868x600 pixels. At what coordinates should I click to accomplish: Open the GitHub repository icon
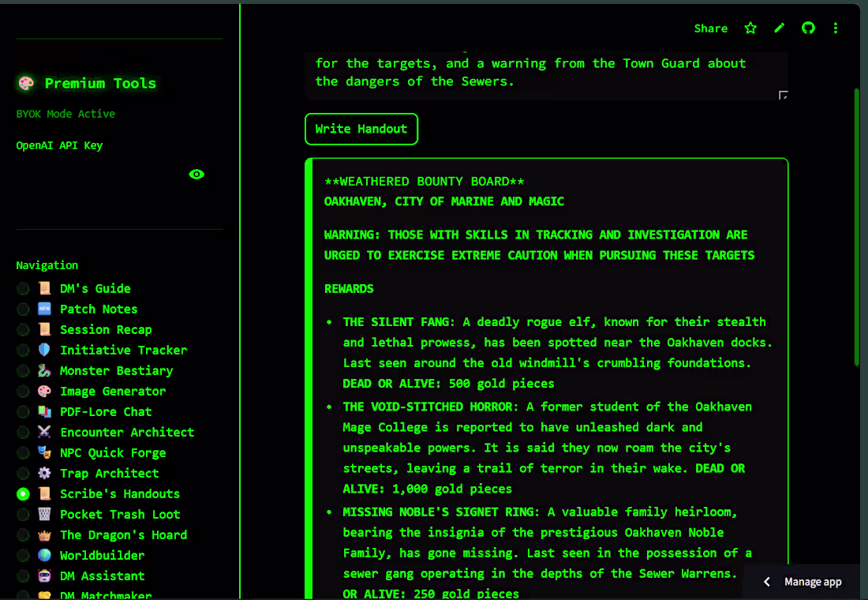[x=807, y=28]
